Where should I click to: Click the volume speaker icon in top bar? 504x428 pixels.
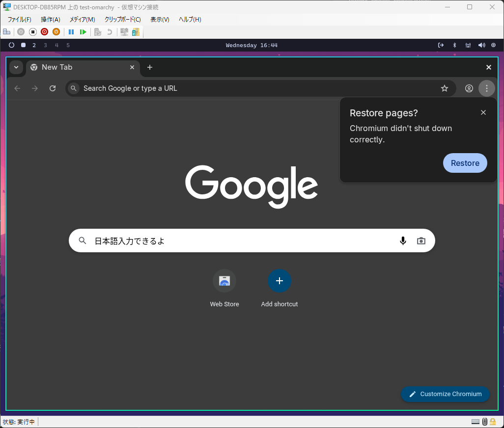tap(481, 45)
